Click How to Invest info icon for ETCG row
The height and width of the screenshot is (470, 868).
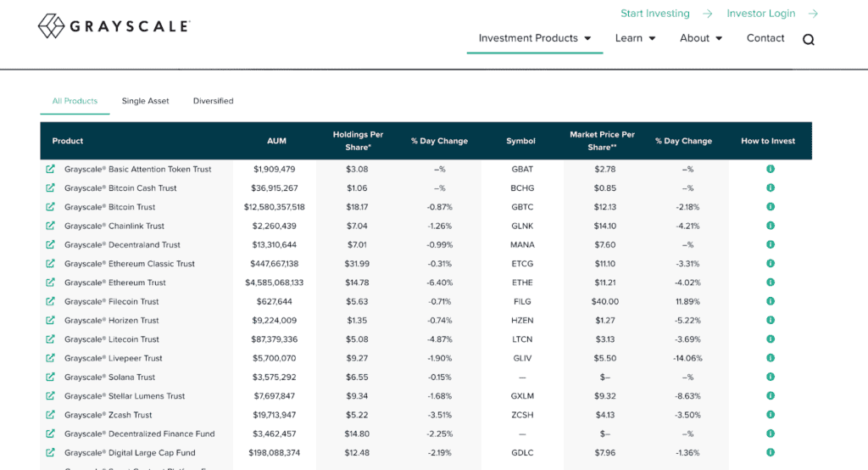click(x=770, y=263)
